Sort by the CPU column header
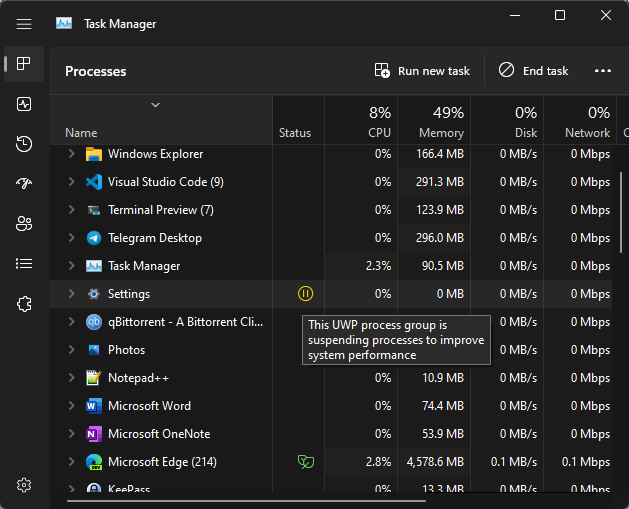This screenshot has width=629, height=509. pos(361,120)
